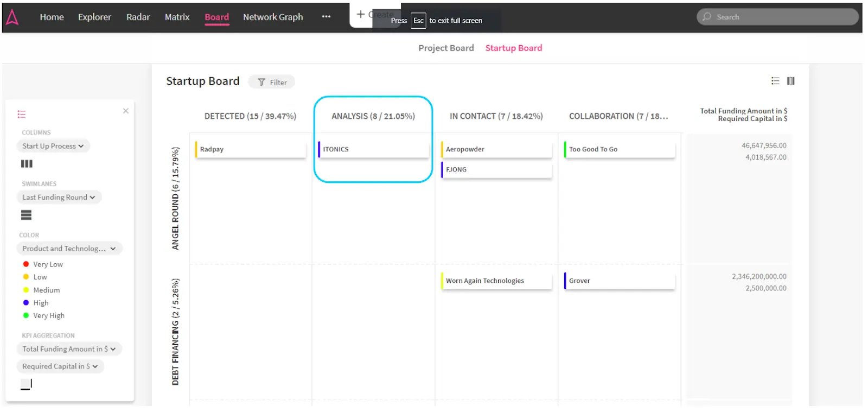The image size is (868, 412).
Task: Click the orange Low color dot
Action: [25, 277]
